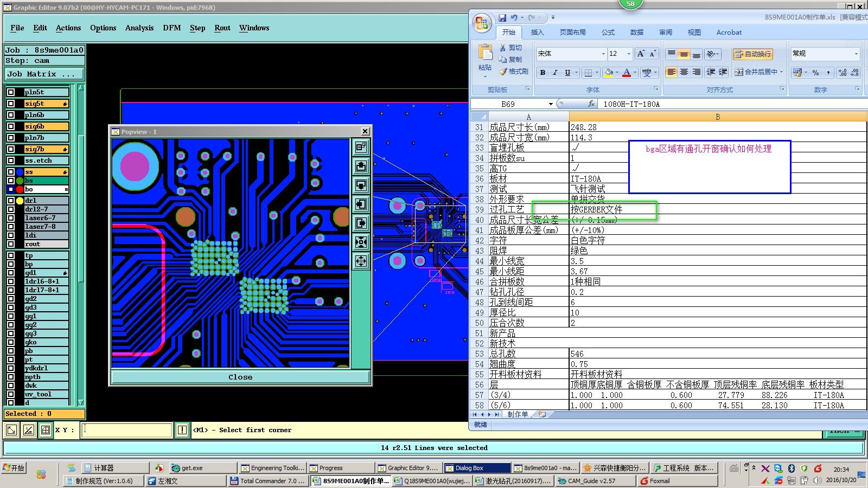868x488 pixels.
Task: Apply bold formatting in Excel
Action: (542, 72)
